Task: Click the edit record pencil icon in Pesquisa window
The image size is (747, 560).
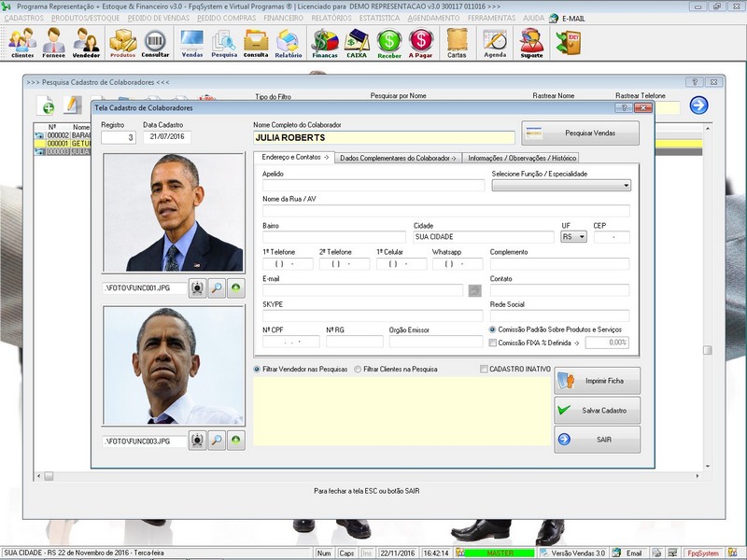Action: coord(73,105)
